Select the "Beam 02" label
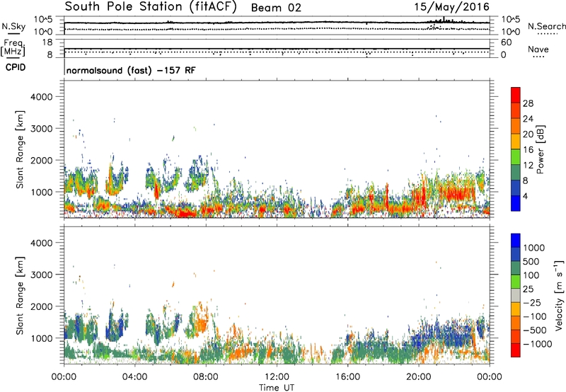This screenshot has width=566, height=392. tap(276, 8)
